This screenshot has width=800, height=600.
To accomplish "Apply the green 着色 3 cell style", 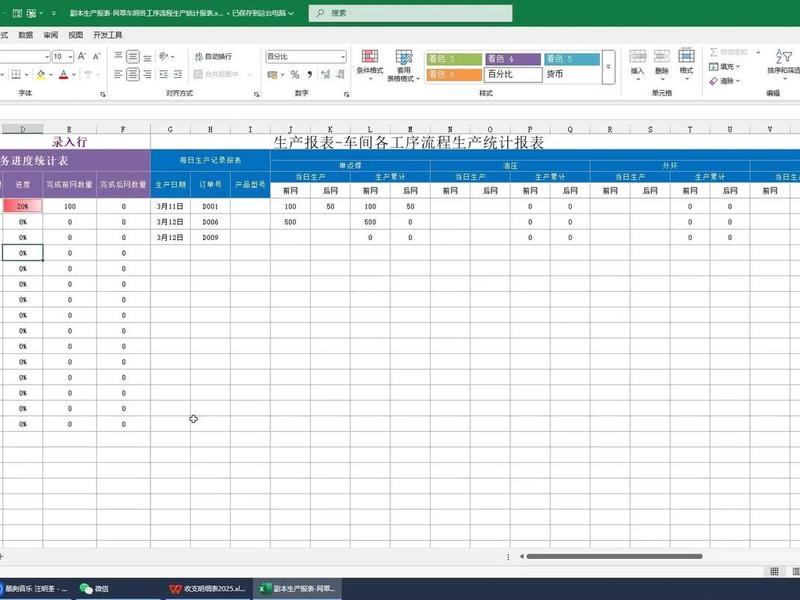I will [454, 59].
